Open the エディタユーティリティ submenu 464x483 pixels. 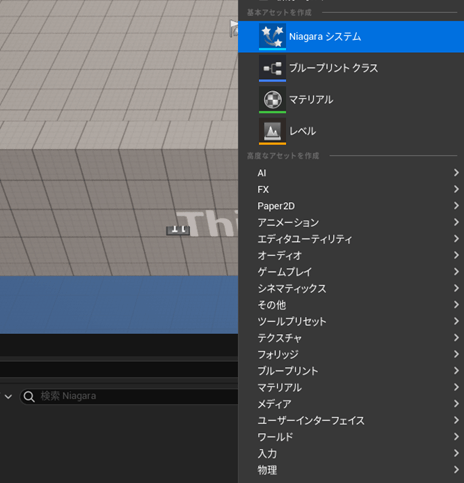(351, 239)
